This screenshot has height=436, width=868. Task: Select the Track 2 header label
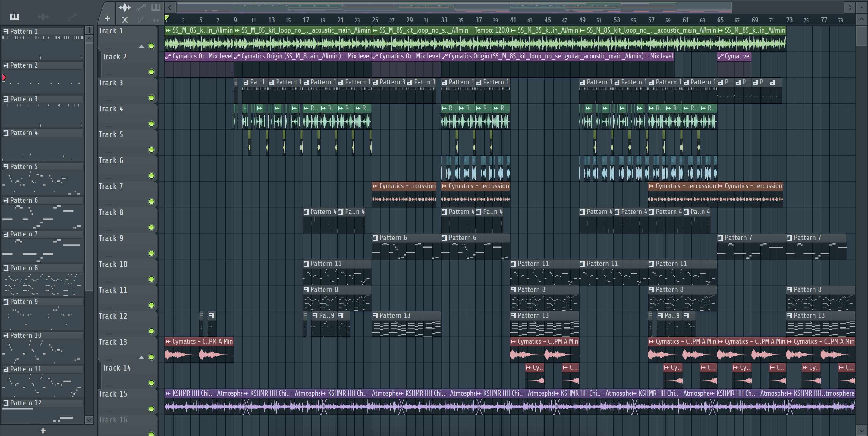click(115, 57)
